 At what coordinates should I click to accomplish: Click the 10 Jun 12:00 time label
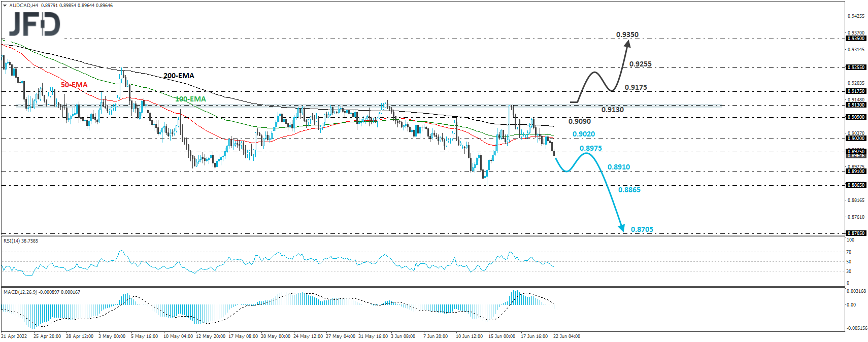(470, 336)
